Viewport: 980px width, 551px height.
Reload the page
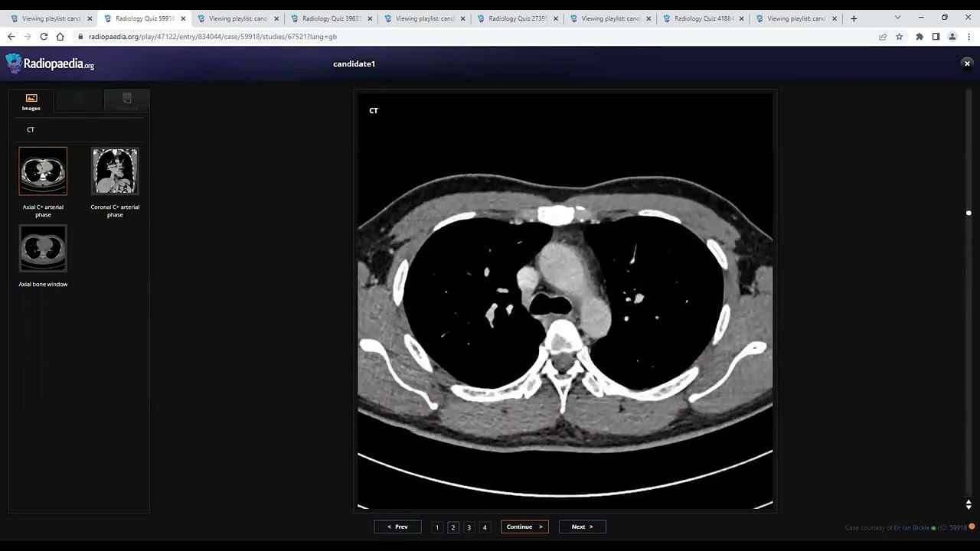(44, 37)
